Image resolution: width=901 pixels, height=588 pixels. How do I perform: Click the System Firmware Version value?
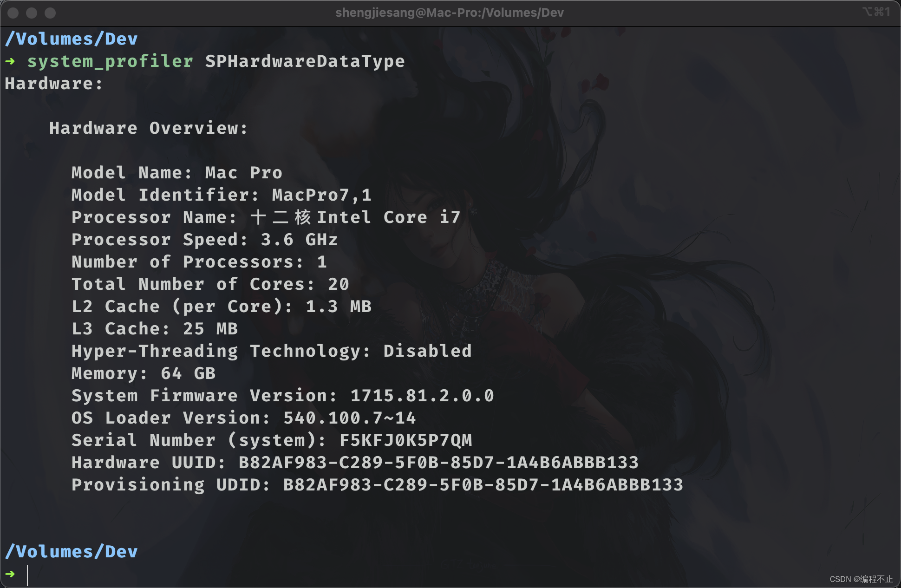click(x=422, y=396)
